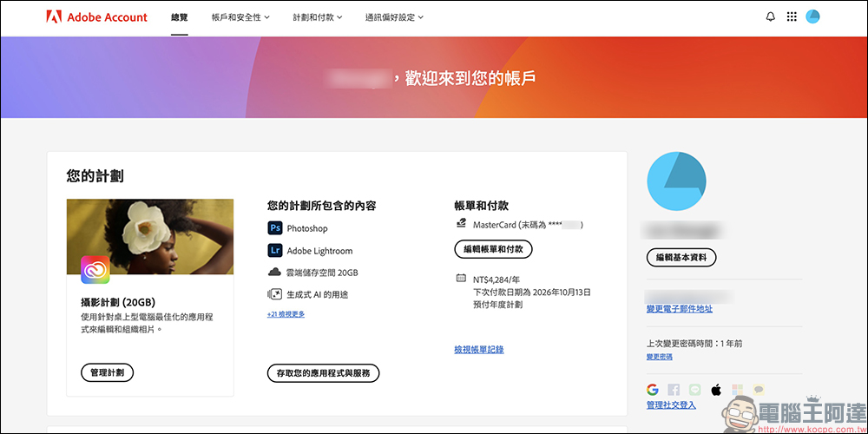
Task: Click the profile avatar in header
Action: point(812,16)
